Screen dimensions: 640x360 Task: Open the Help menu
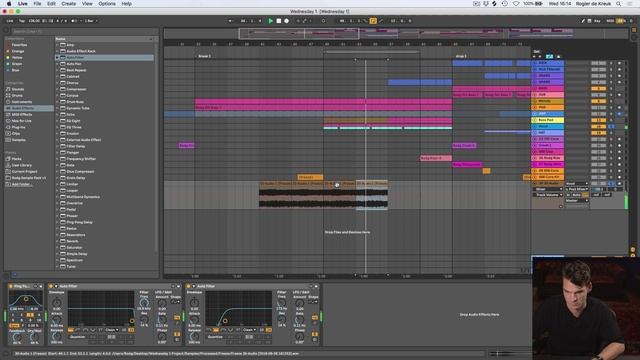pos(127,4)
